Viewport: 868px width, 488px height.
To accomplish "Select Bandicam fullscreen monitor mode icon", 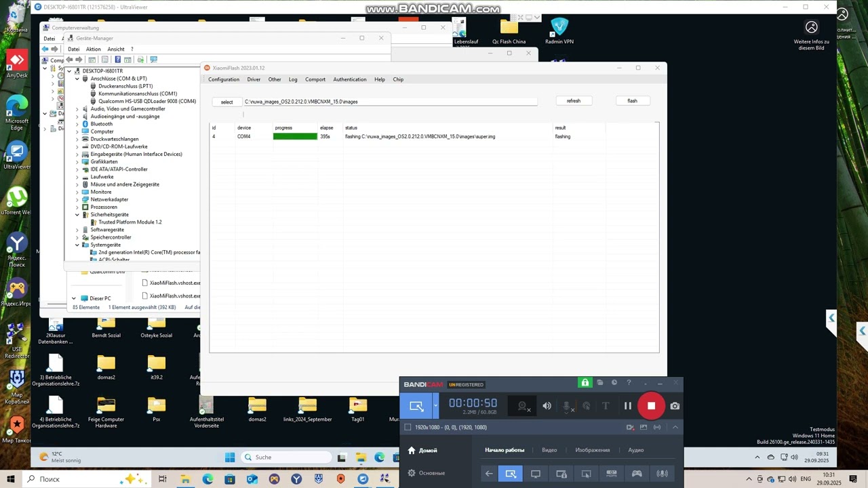I will (x=536, y=474).
